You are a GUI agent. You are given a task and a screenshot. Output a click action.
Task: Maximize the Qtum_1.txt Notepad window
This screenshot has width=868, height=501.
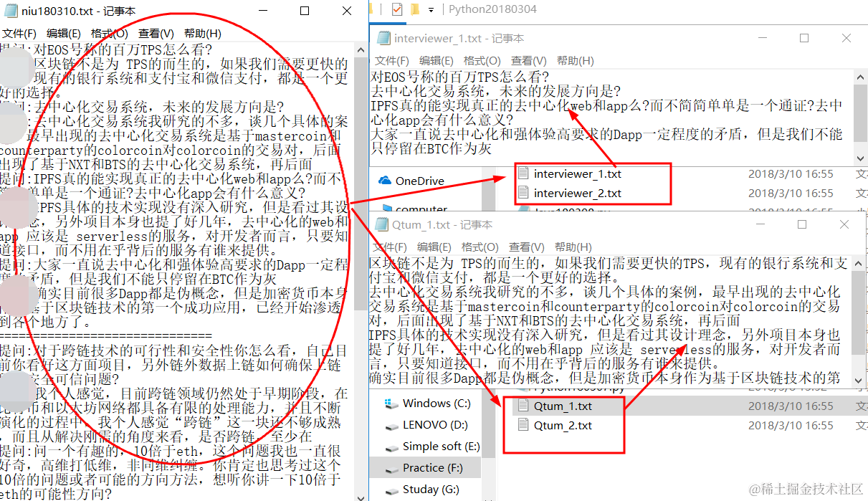pyautogui.click(x=802, y=224)
